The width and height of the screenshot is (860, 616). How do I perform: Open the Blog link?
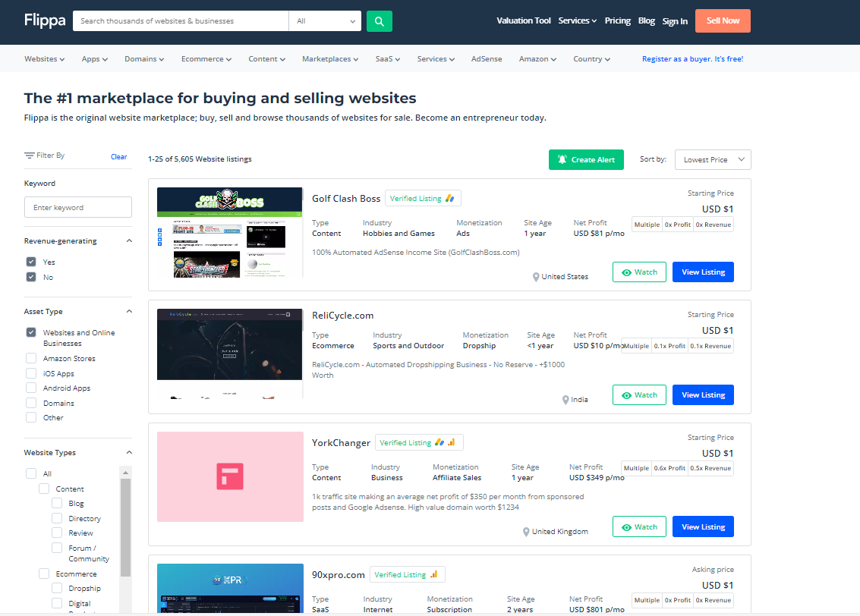coord(647,20)
